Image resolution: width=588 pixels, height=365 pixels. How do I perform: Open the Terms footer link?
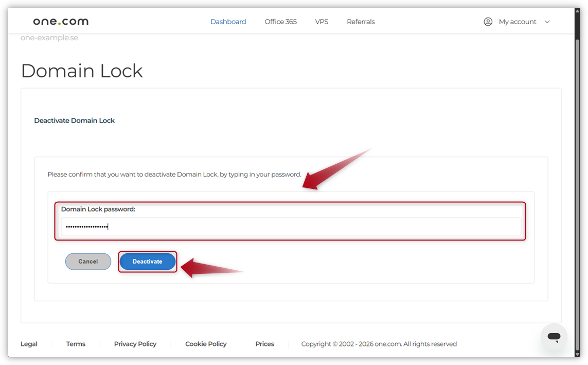coord(76,344)
